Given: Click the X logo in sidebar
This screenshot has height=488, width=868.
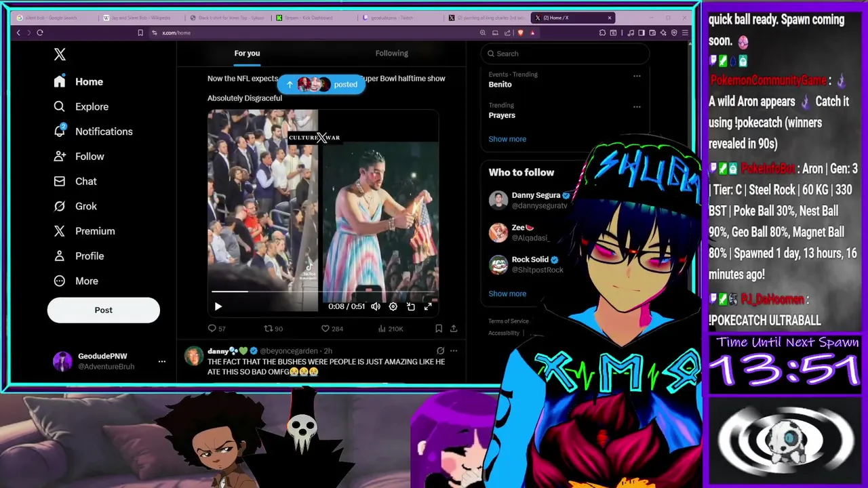Looking at the screenshot, I should point(60,54).
